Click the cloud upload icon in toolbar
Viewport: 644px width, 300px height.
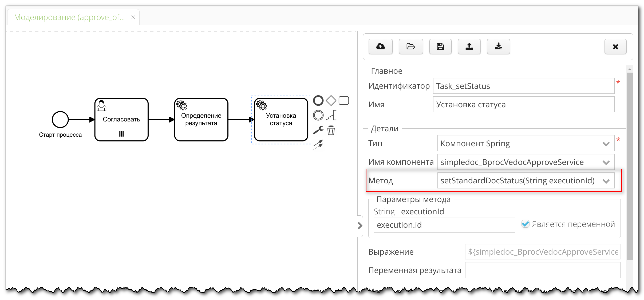click(380, 46)
